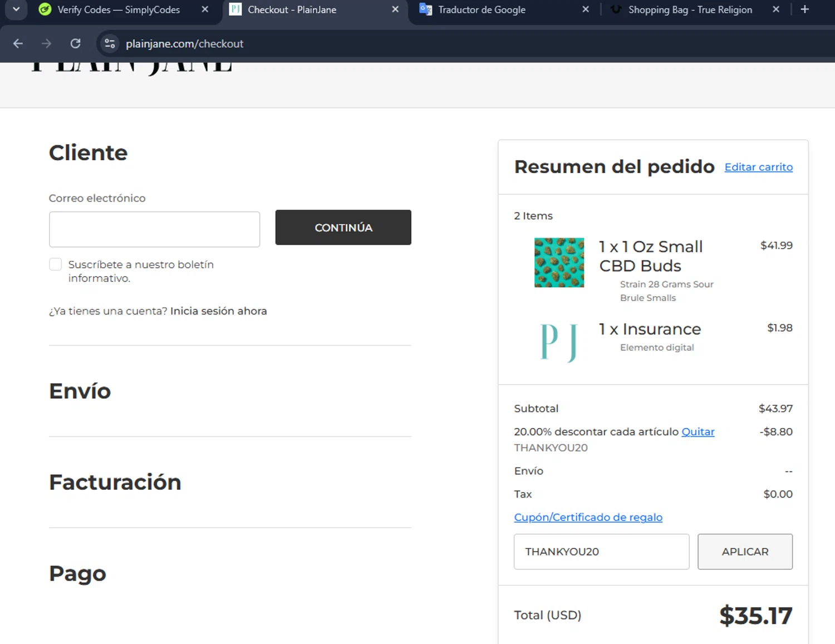Focus the address bar URL plainjane.com/checkout
This screenshot has height=644, width=835.
184,43
